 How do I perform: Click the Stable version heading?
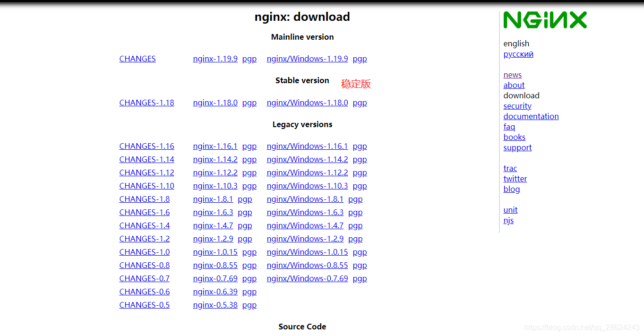coord(302,80)
